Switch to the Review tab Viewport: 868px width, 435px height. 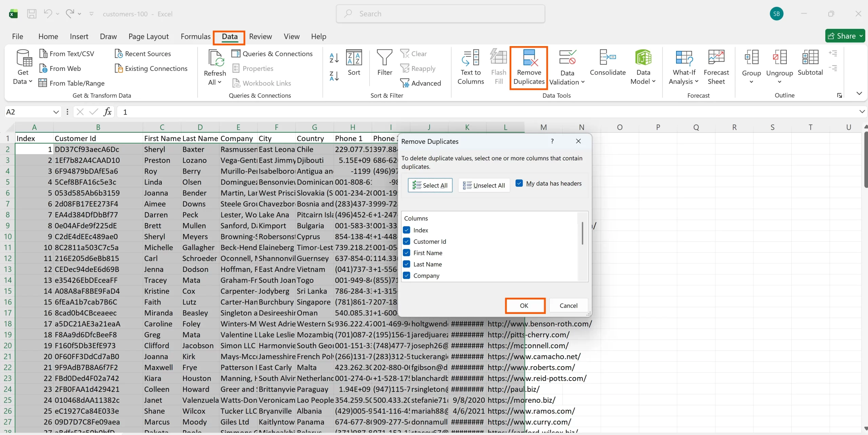(260, 36)
